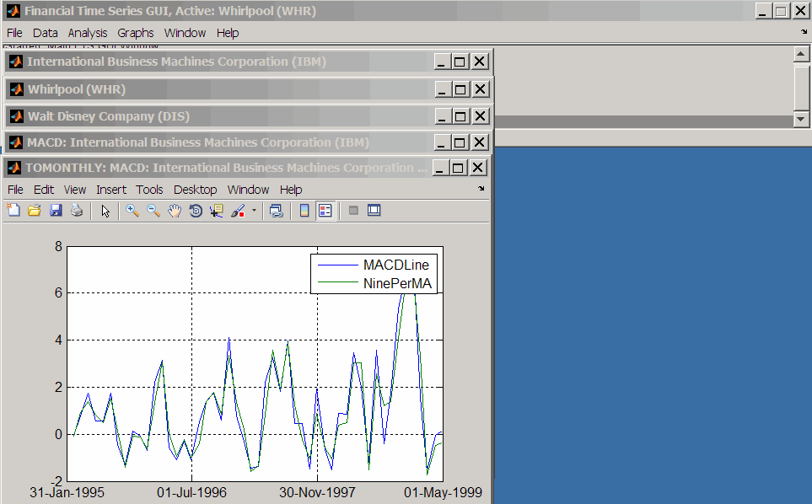Toggle the legend off with the Insert Legend icon
Viewport: 812px width, 504px height.
tap(325, 211)
